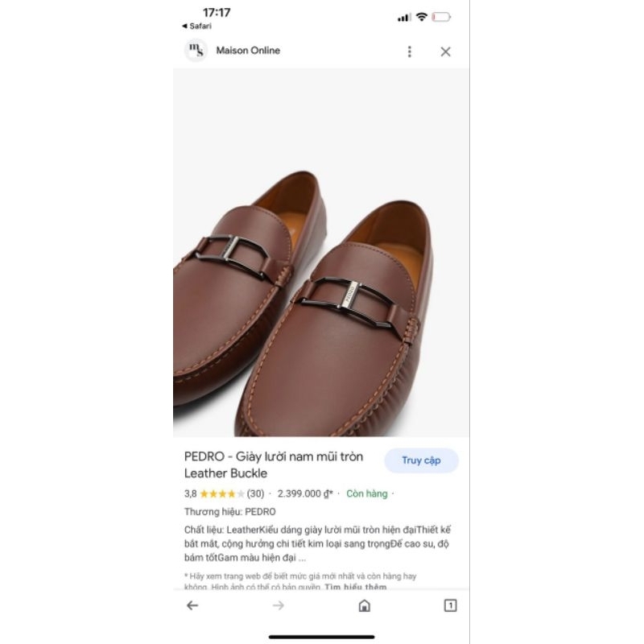Go back with the left arrow
Viewport: 644px width, 644px height.
(192, 605)
